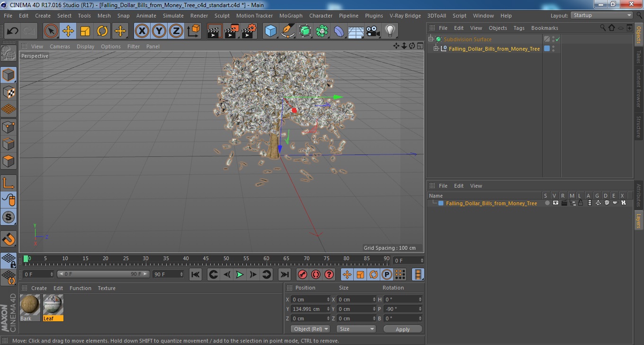Enable the Axis mode tool
Viewport: 644px width, 345px height.
[9, 182]
